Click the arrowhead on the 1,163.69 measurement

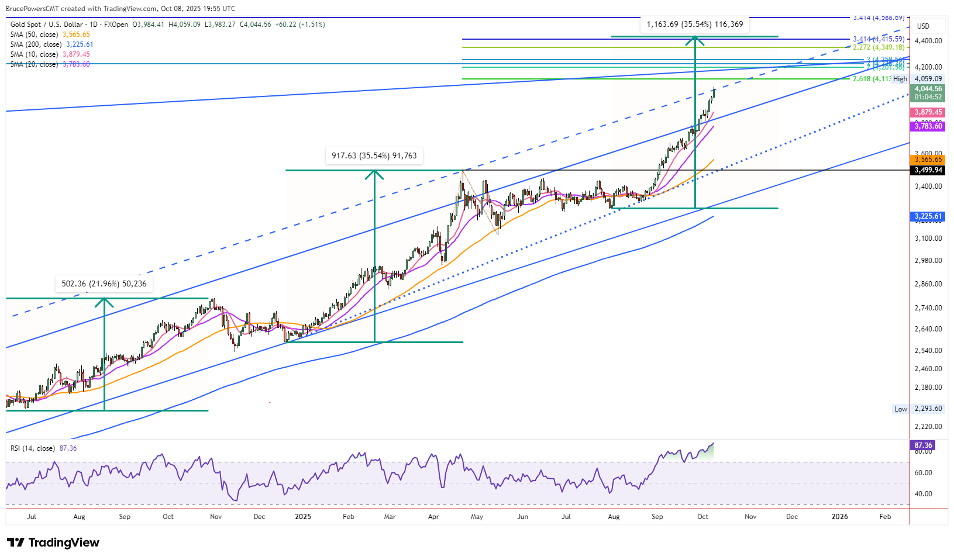click(695, 40)
